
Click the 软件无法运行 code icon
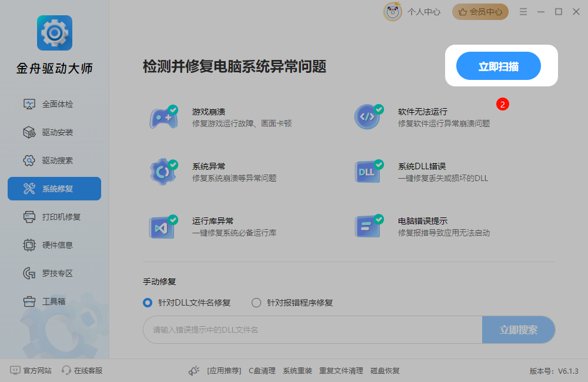point(369,117)
